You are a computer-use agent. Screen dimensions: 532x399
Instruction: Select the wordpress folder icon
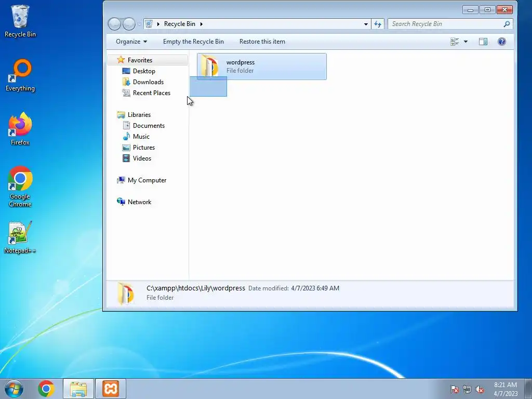click(x=210, y=66)
